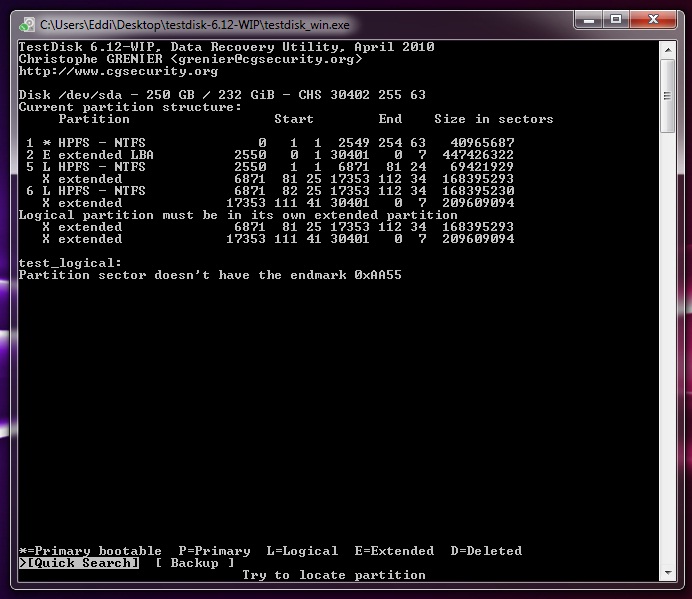Image resolution: width=692 pixels, height=599 pixels.
Task: Choose the Backup option
Action: tap(195, 563)
